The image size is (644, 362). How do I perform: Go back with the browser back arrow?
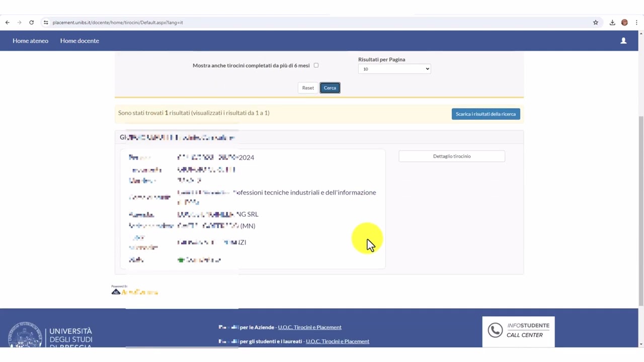pos(7,22)
